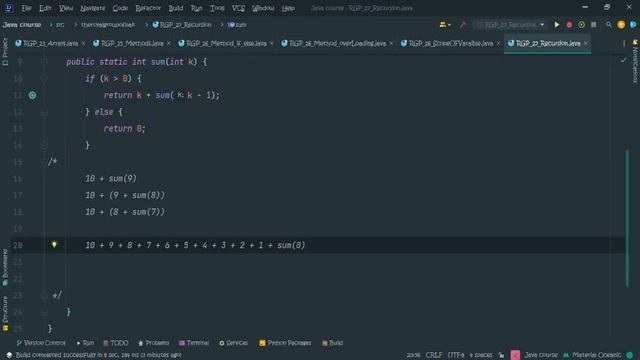Click the read-only lock icon in status bar

point(501,355)
